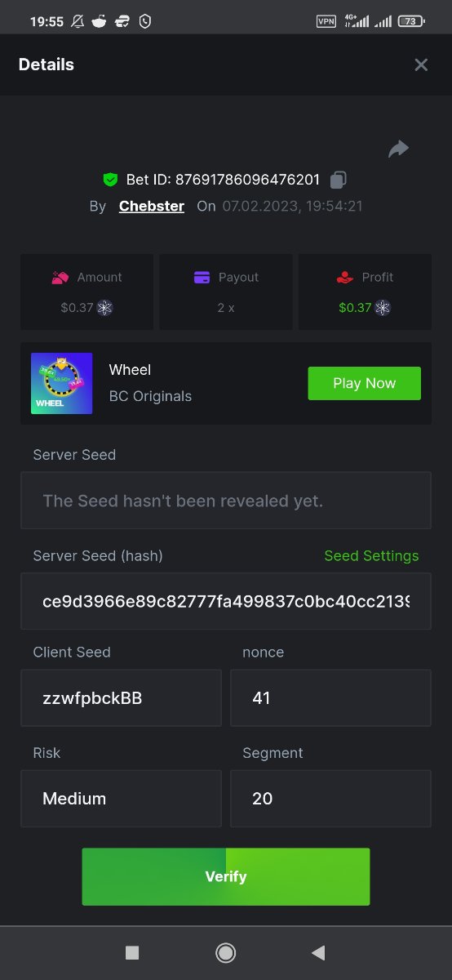Tap the Amount coin icon
The width and height of the screenshot is (452, 980).
(x=105, y=308)
